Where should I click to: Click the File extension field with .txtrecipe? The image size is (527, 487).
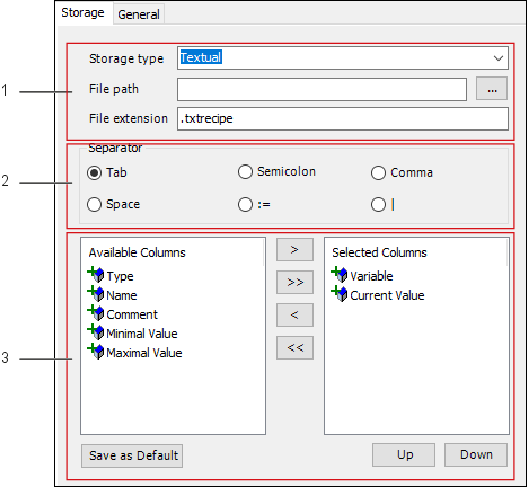point(343,119)
